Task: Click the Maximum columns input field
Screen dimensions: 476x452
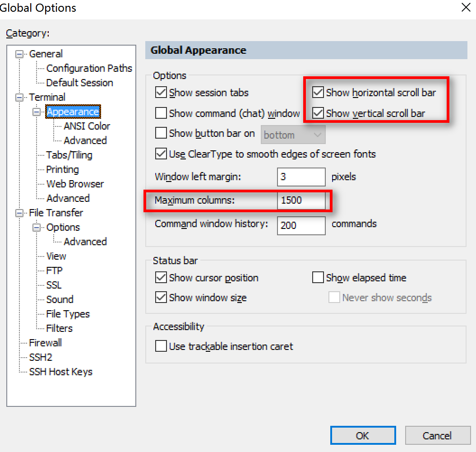Action: click(x=301, y=200)
